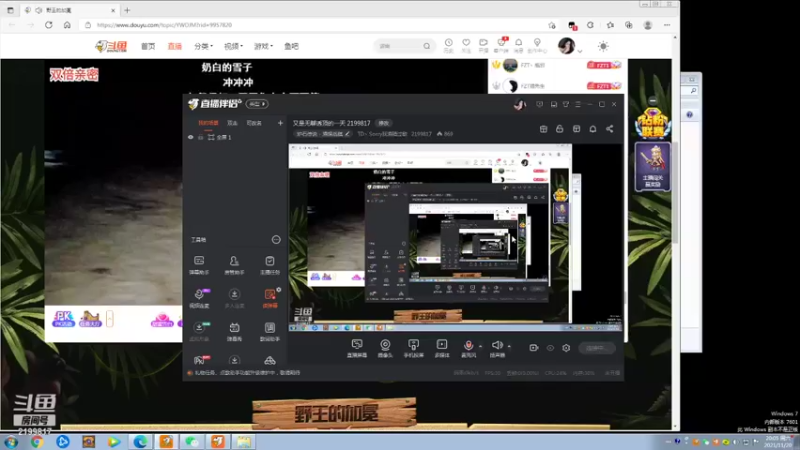The width and height of the screenshot is (800, 450).
Task: Open settings gear of the orange tool
Action: point(279,290)
